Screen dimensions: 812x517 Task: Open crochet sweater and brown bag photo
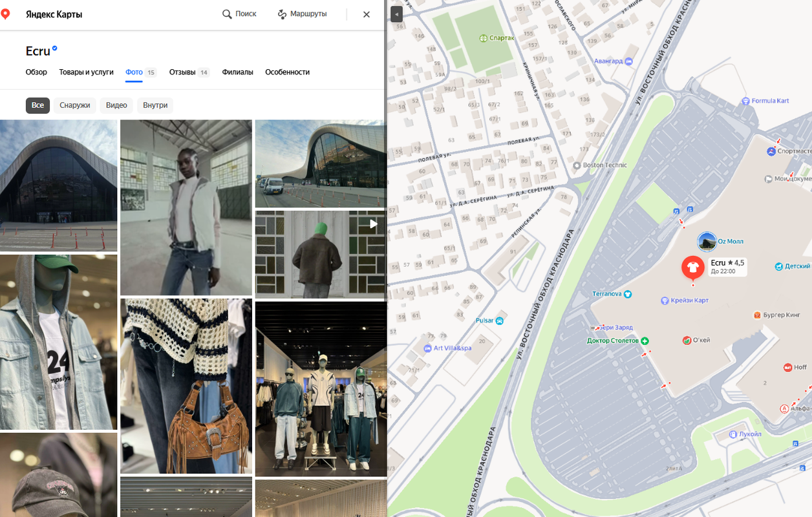(186, 386)
